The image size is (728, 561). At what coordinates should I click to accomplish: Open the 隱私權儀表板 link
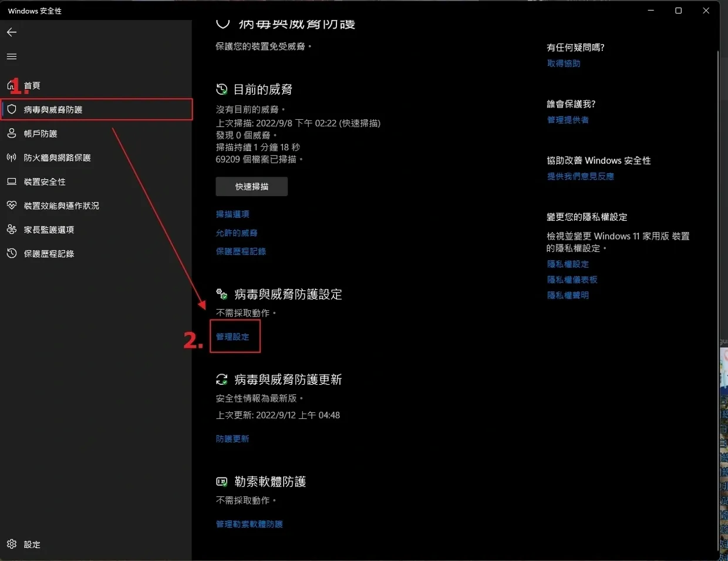tap(572, 280)
